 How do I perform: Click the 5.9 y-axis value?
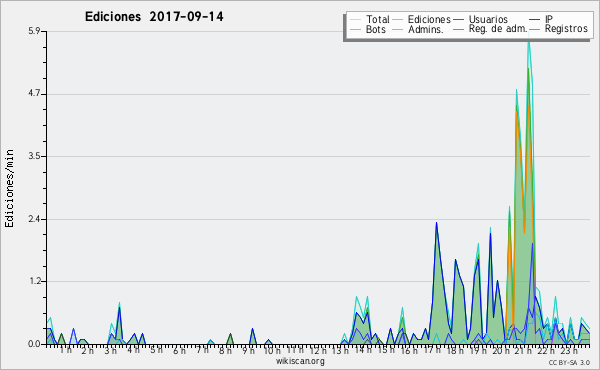[34, 31]
